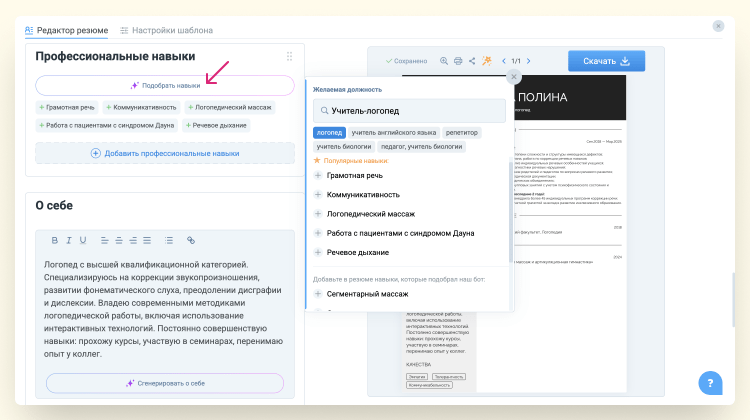Click the Скачать download button
The width and height of the screenshot is (750, 420).
(x=607, y=61)
